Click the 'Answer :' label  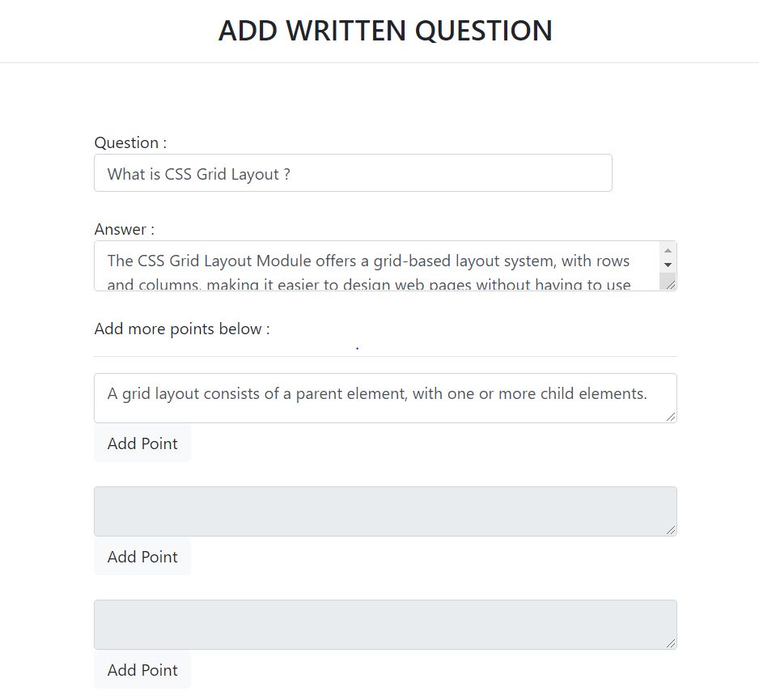point(125,230)
